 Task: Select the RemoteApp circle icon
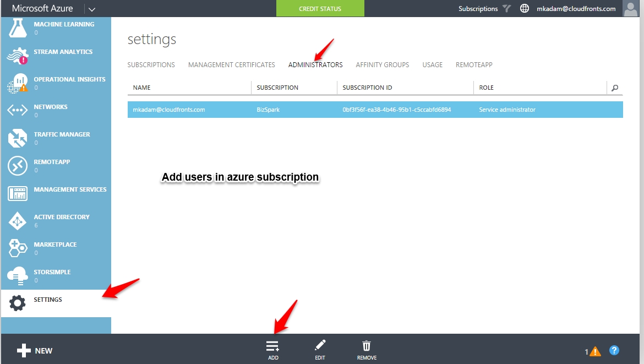pyautogui.click(x=17, y=166)
